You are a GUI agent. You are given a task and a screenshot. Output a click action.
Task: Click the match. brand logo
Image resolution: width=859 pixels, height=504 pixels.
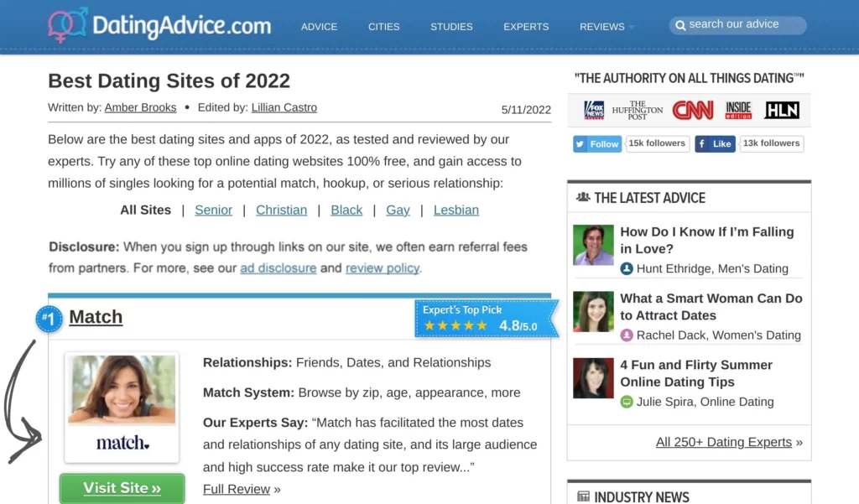pos(122,442)
